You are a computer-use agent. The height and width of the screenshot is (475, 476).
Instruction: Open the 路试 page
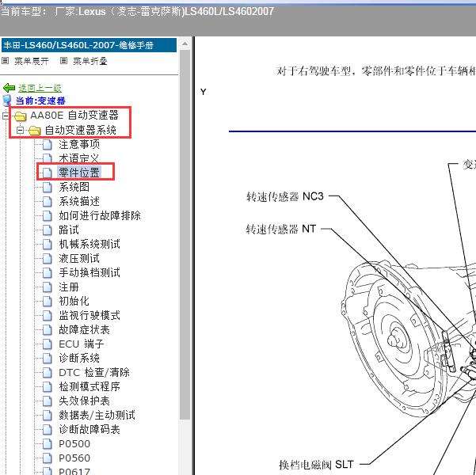pyautogui.click(x=69, y=230)
